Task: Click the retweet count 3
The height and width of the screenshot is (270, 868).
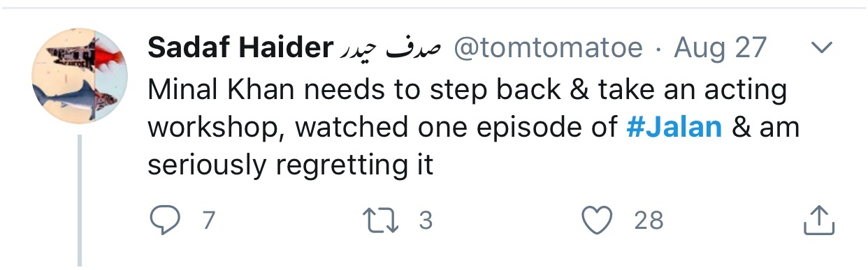Action: point(426,221)
